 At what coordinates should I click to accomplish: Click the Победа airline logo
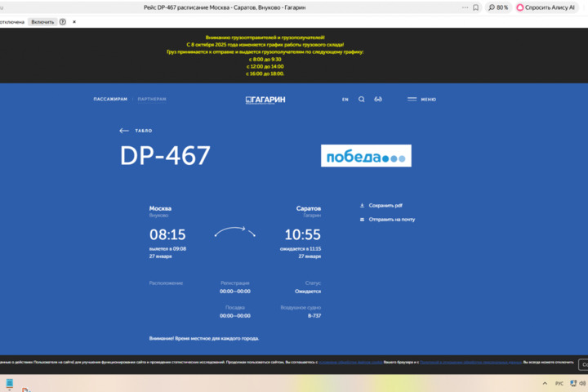[x=366, y=156]
